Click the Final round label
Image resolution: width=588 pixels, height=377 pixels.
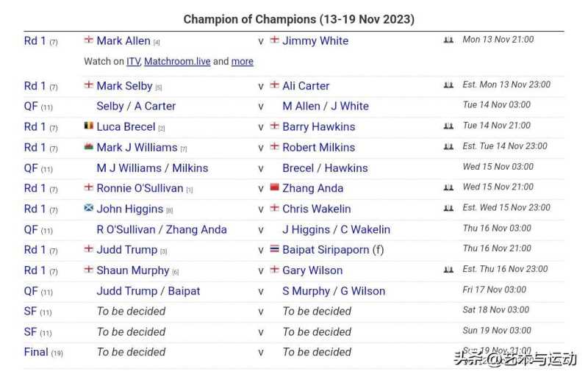tap(36, 352)
